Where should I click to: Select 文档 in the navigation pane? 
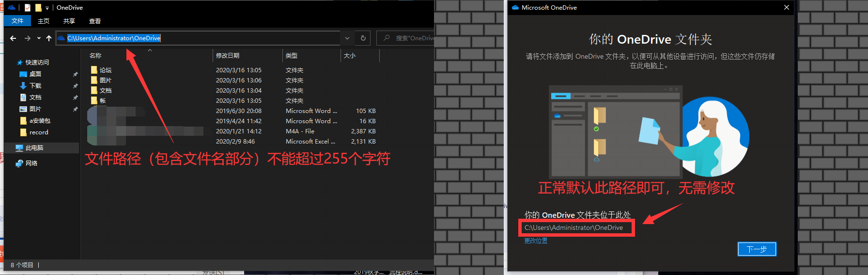click(x=35, y=97)
